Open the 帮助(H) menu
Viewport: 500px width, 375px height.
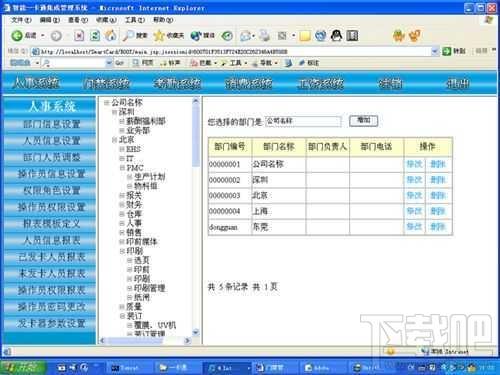coord(163,20)
